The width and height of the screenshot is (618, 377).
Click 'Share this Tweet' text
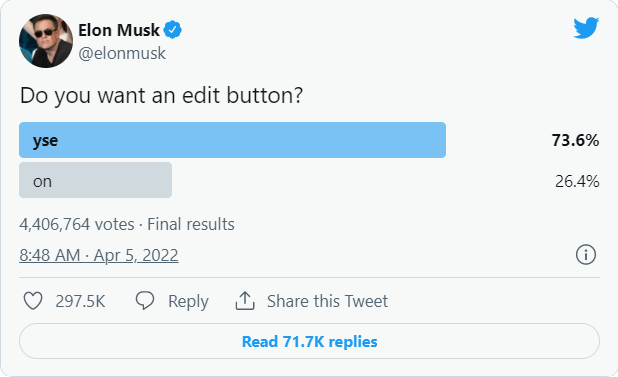(328, 301)
